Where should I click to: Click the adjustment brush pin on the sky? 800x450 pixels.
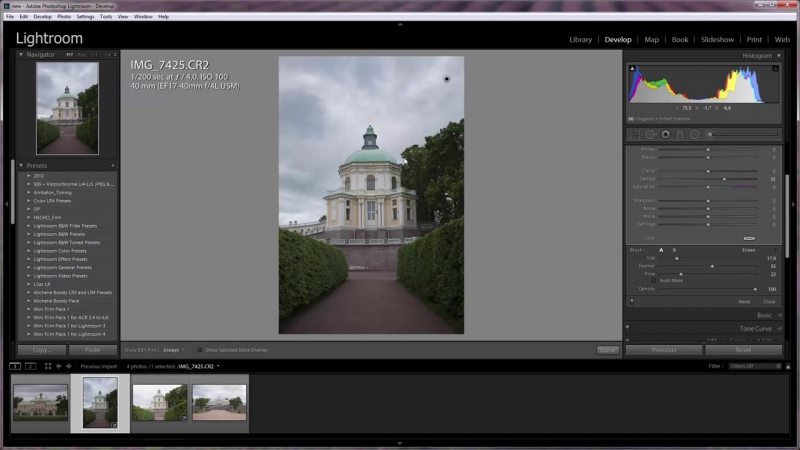tap(446, 79)
